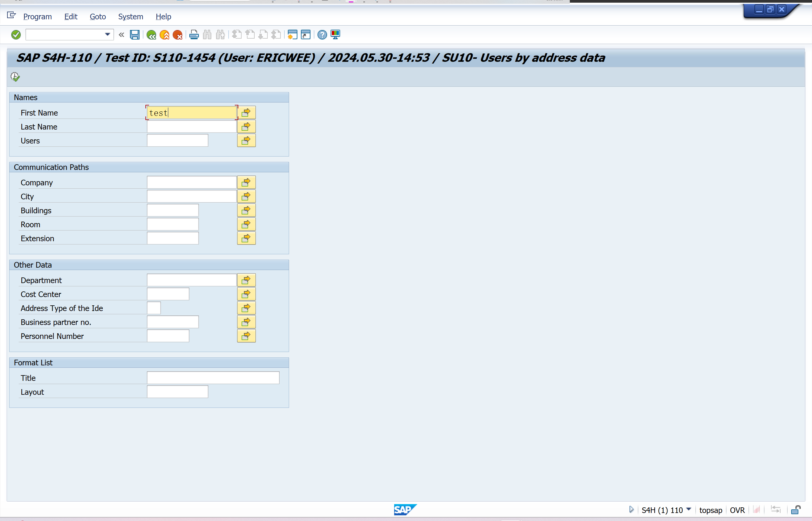
Task: Open the Goto menu
Action: [98, 17]
